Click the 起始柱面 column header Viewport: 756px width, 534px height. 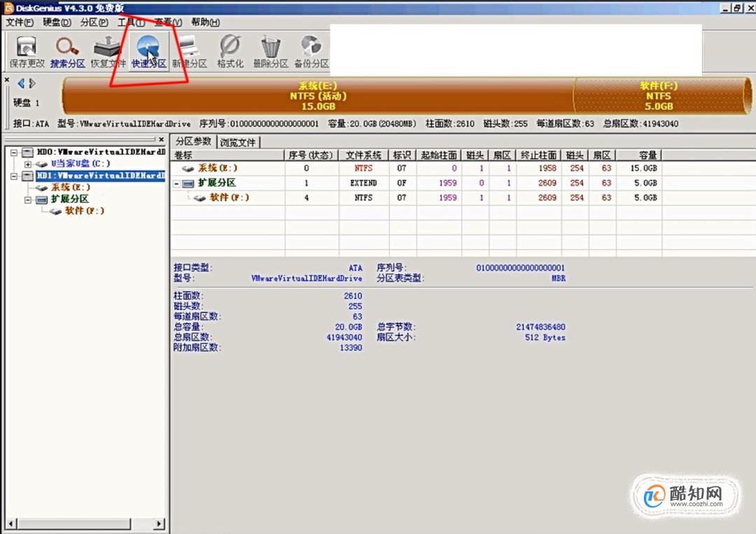pos(439,155)
